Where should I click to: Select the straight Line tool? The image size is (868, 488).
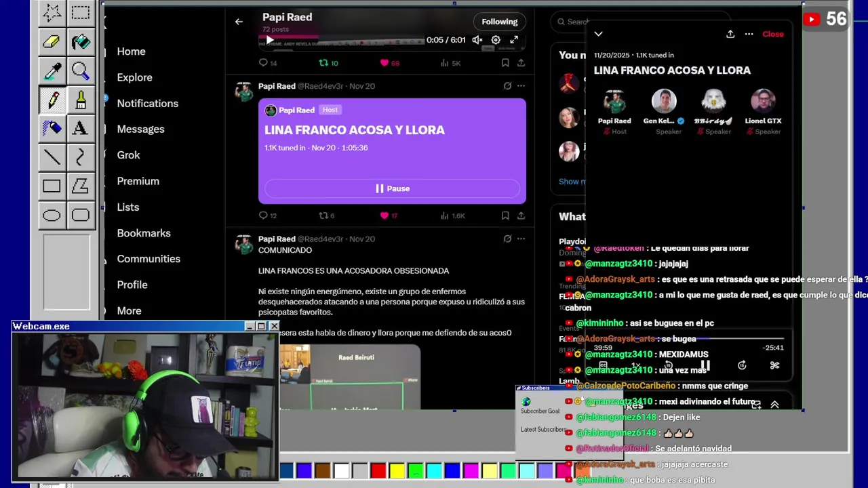pos(52,157)
